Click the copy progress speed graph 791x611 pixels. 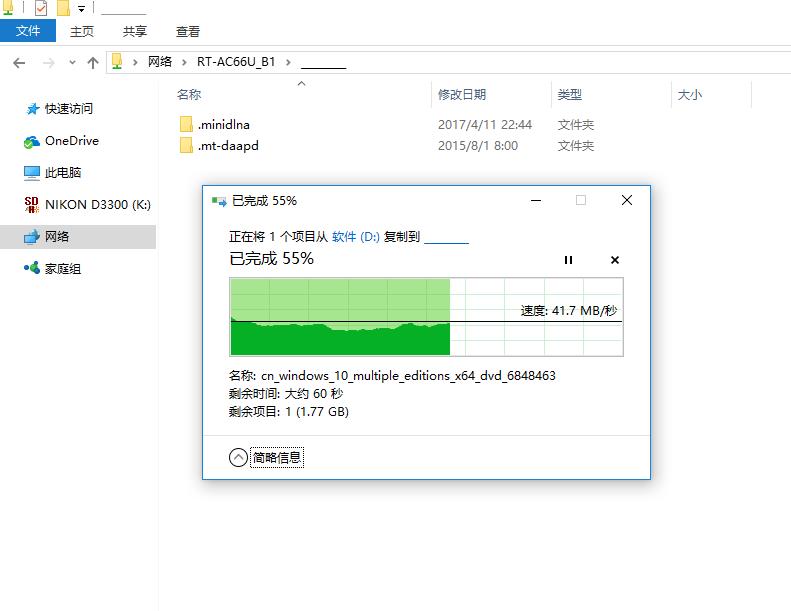click(x=426, y=317)
